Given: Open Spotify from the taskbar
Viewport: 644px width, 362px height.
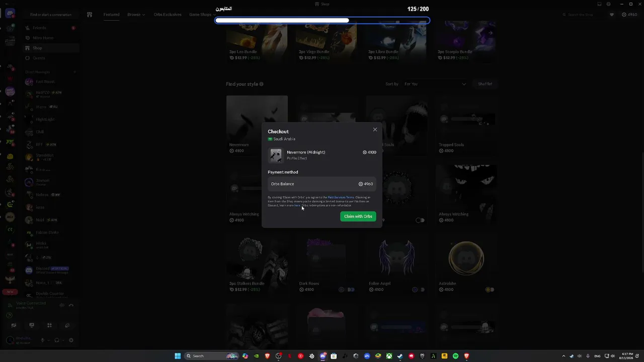Looking at the screenshot, I should [455, 356].
